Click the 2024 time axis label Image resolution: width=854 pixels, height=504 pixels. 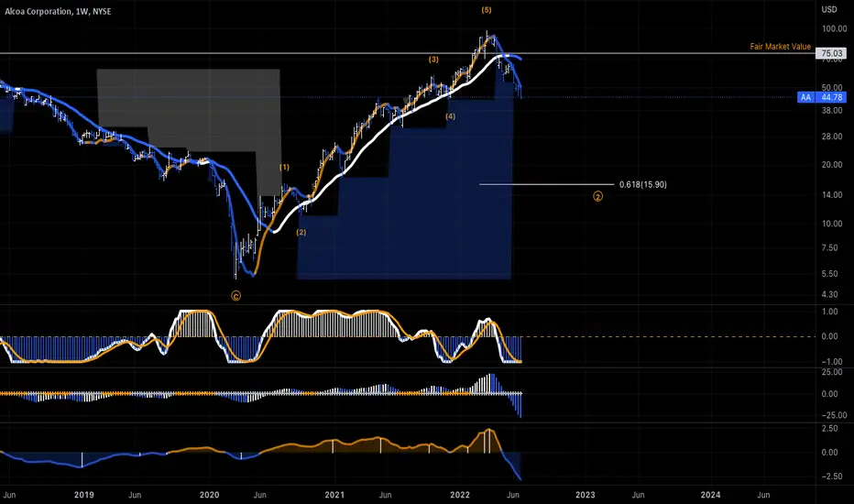[710, 495]
